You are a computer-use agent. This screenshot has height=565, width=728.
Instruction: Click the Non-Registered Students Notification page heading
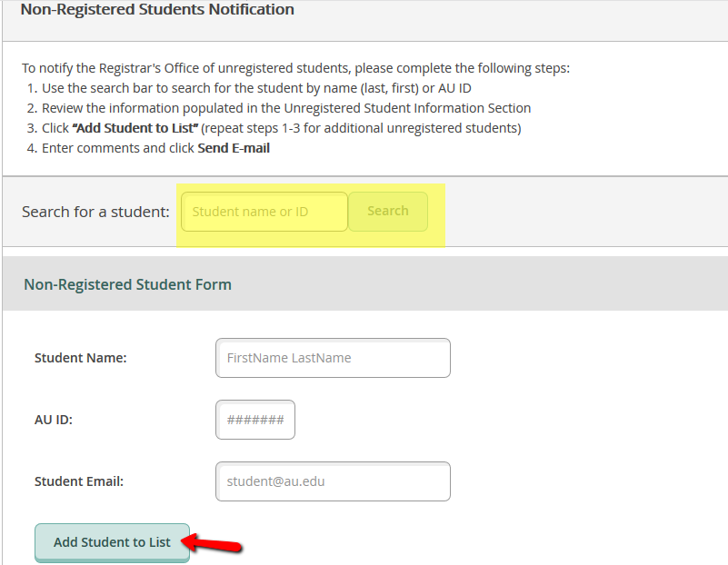157,10
